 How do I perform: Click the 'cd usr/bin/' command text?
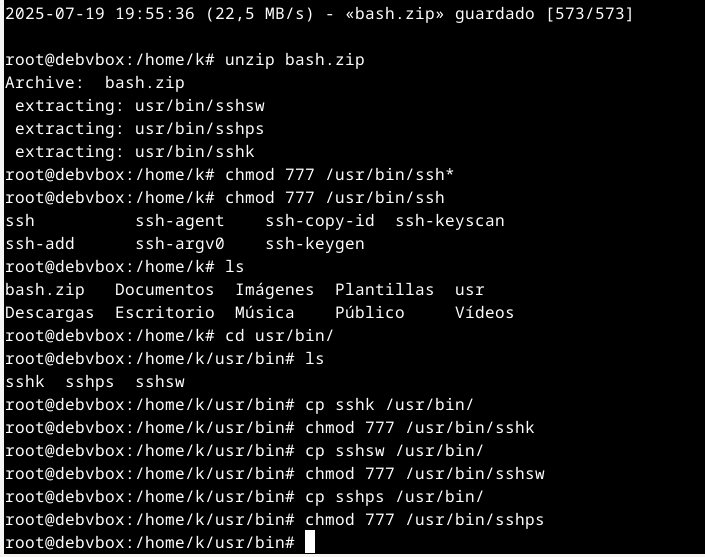(279, 336)
